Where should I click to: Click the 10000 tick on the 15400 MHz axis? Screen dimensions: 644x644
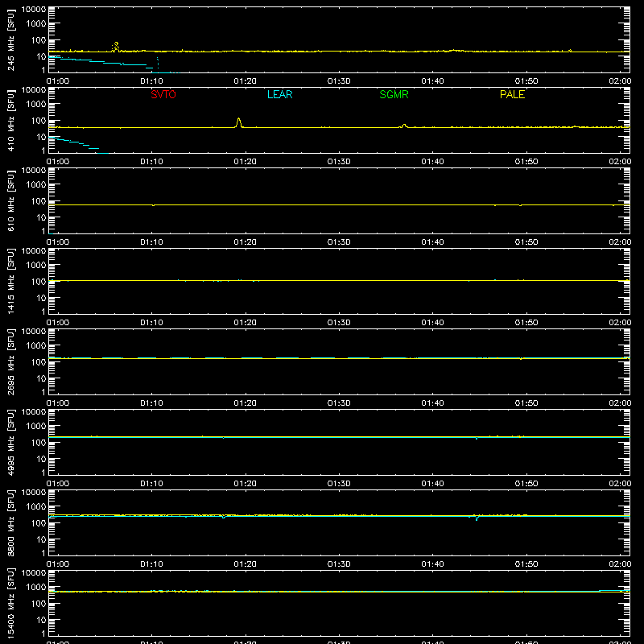pos(34,573)
